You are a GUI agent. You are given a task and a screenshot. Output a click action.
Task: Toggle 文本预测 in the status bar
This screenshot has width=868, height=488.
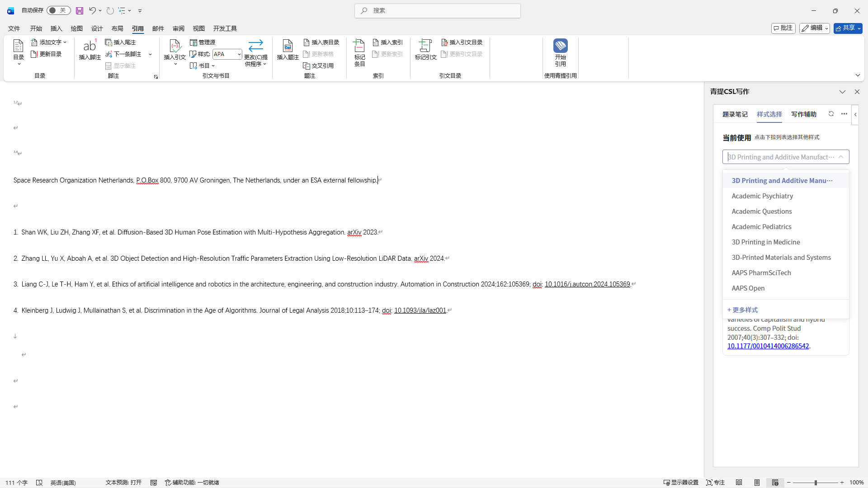[123, 483]
